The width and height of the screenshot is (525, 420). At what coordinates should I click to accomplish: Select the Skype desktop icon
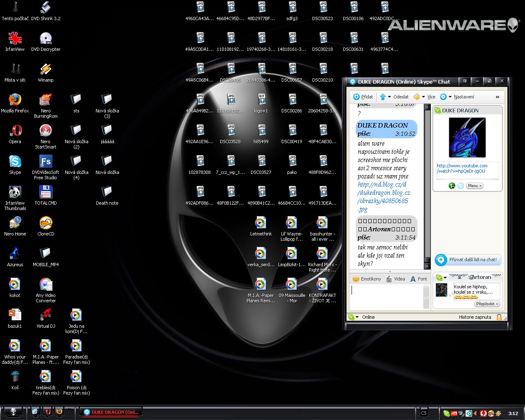pyautogui.click(x=15, y=165)
